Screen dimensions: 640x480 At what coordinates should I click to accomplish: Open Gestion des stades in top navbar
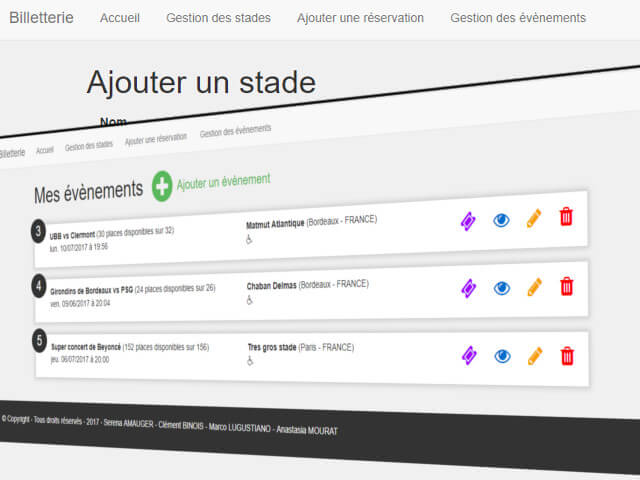pos(218,18)
